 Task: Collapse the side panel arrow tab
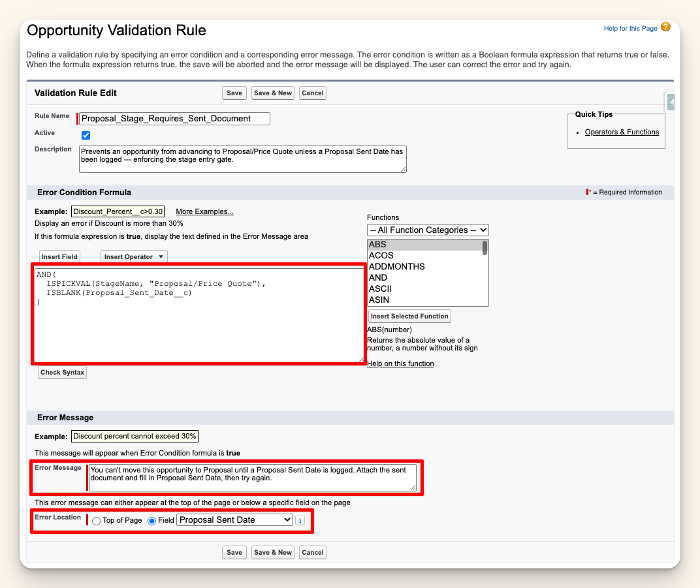[x=671, y=102]
